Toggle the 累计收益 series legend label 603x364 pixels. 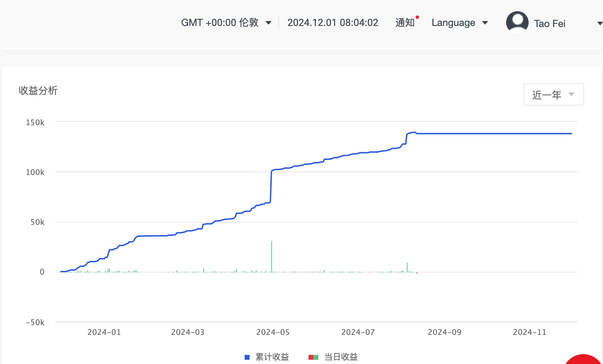[x=272, y=357]
